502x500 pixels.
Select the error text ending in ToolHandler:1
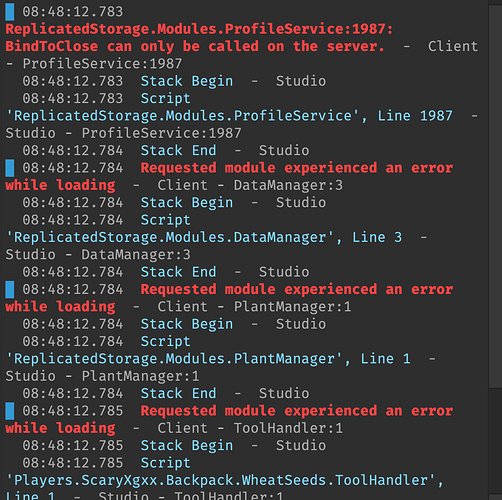pos(229,419)
